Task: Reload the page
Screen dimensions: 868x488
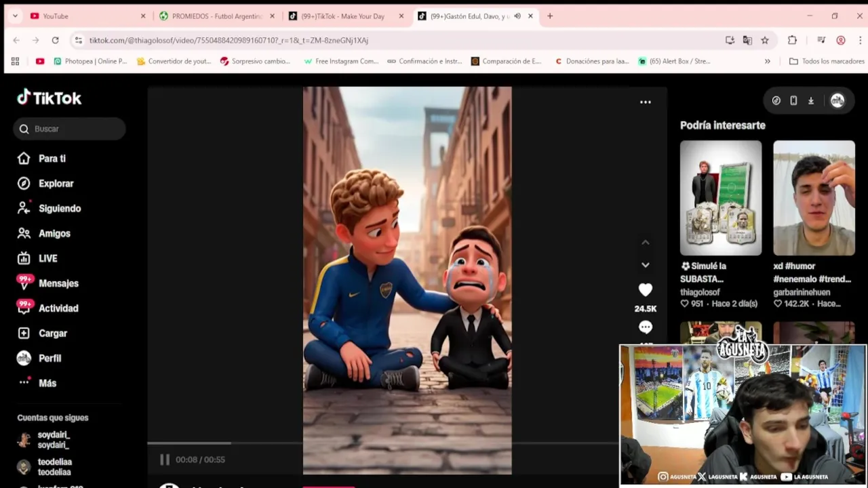Action: (55, 40)
